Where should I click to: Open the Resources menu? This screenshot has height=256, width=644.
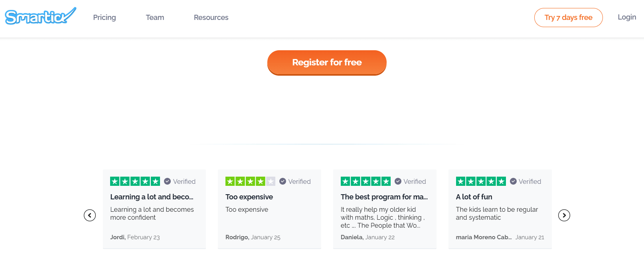click(x=211, y=18)
